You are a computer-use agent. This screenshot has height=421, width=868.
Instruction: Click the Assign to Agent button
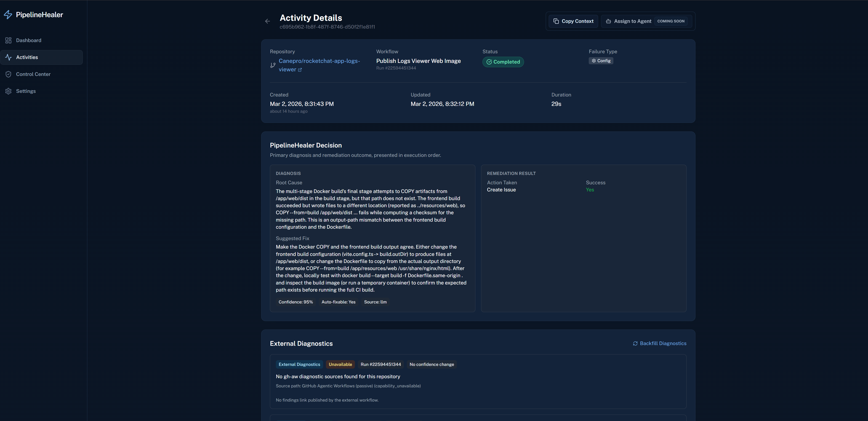[x=647, y=21]
